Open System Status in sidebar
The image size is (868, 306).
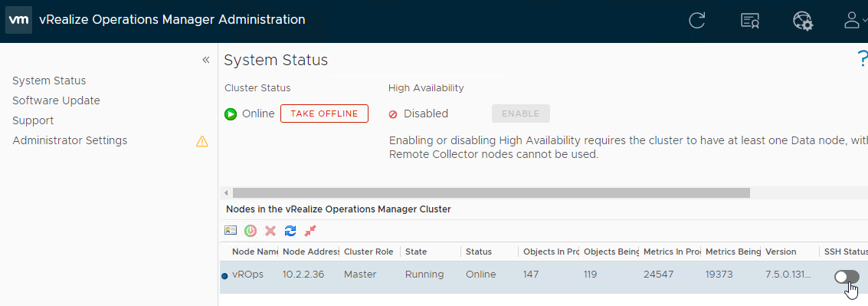(49, 81)
